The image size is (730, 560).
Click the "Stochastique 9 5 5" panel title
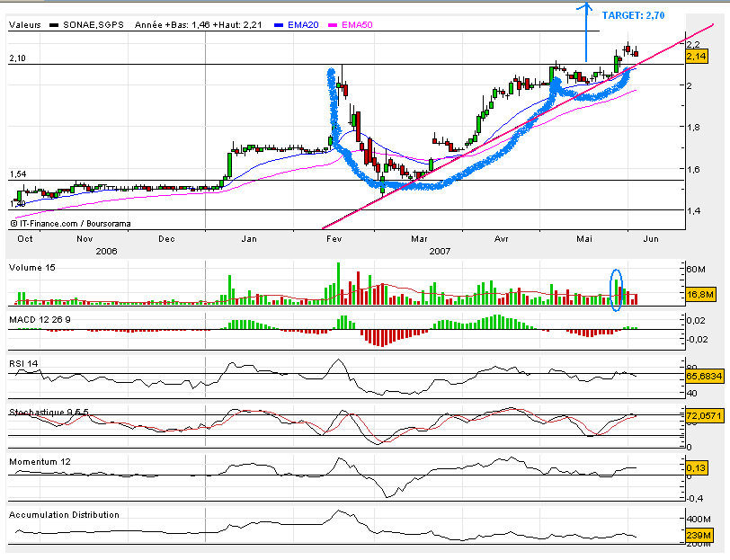tap(49, 412)
